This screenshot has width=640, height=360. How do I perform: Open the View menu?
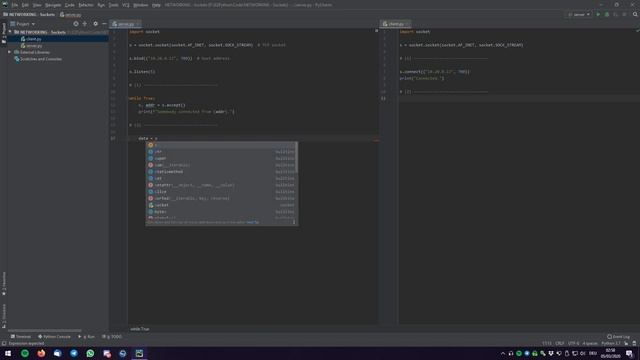[x=37, y=5]
